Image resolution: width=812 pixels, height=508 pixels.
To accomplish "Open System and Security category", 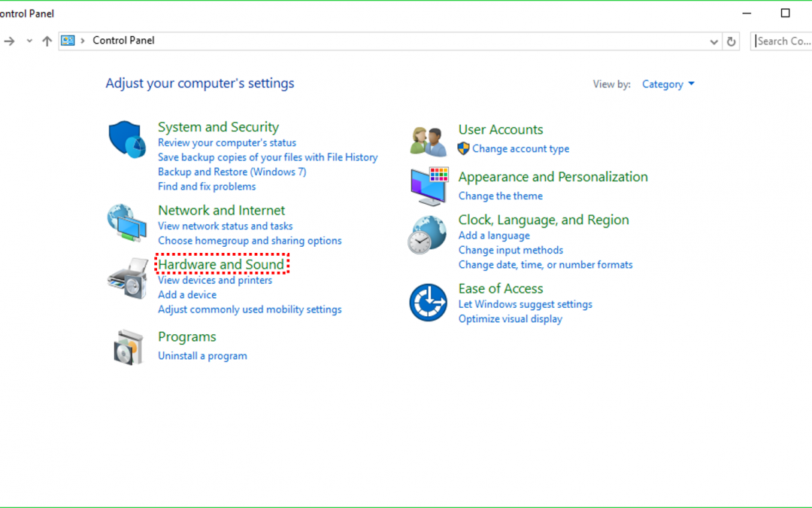I will tap(218, 127).
